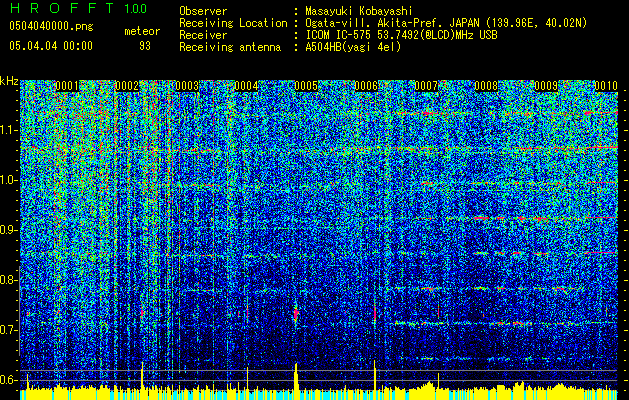629x400 pixels.
Task: Select time marker 0006
Action: (x=366, y=86)
